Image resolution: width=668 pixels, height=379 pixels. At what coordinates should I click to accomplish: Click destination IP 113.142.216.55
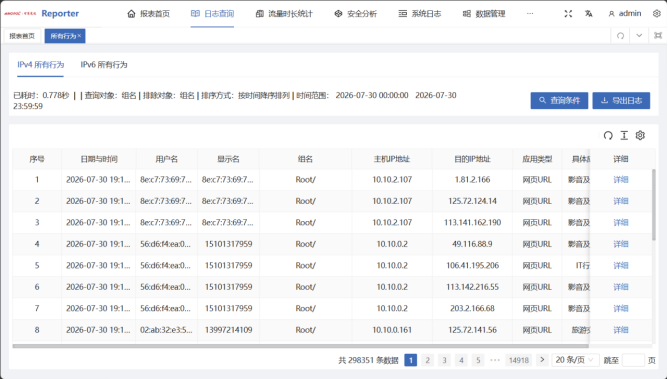coord(472,287)
